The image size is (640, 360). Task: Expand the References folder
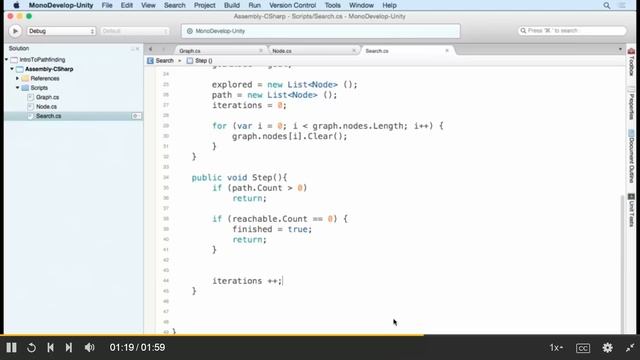[17, 78]
